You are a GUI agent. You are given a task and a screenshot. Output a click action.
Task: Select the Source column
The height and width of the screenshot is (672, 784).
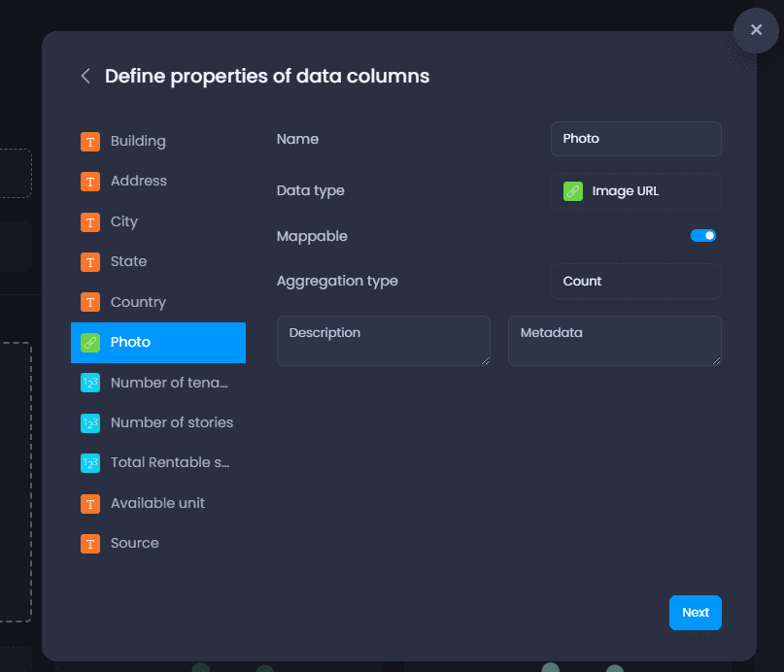click(x=158, y=544)
